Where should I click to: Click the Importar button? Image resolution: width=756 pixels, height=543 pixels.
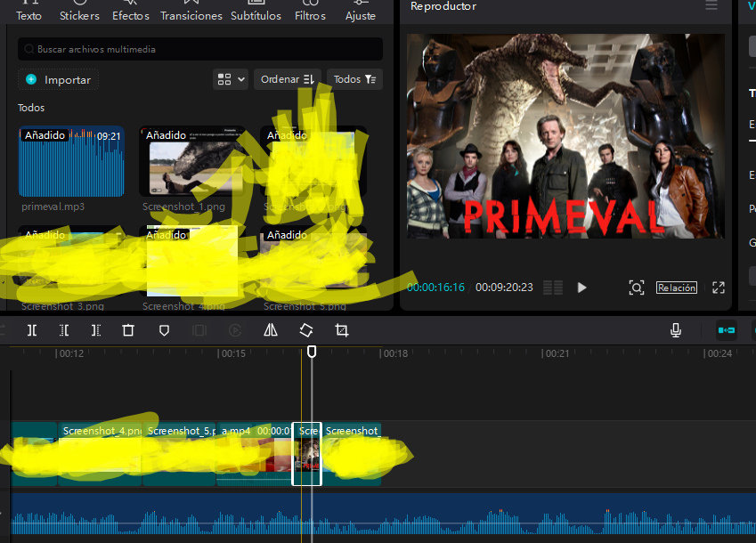pyautogui.click(x=59, y=79)
